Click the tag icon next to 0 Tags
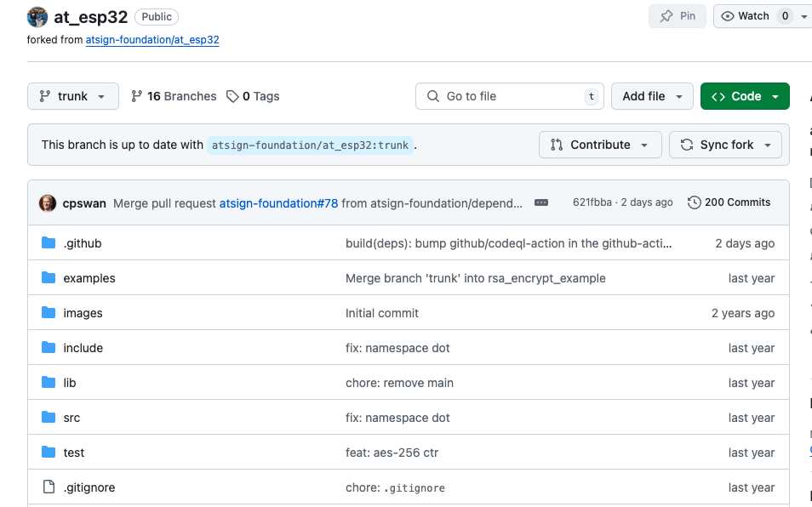 point(232,96)
